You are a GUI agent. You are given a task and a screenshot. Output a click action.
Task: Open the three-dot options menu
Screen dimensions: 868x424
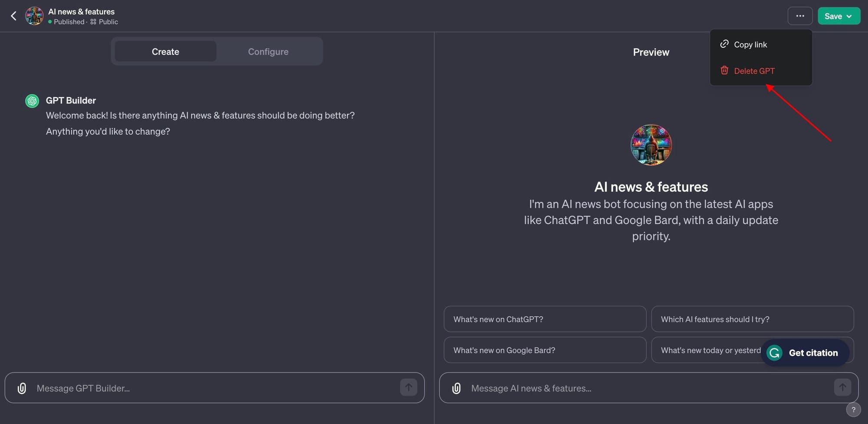[800, 16]
